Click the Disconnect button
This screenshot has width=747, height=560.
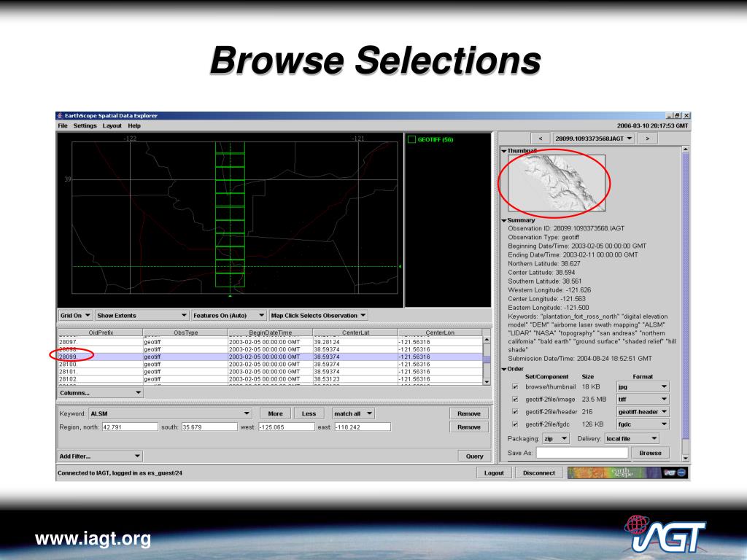[539, 472]
